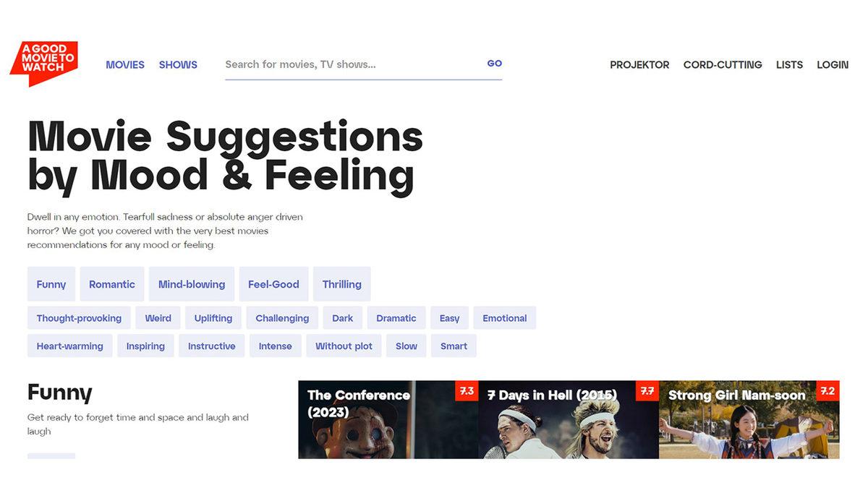The height and width of the screenshot is (488, 868).
Task: Choose the Thrilling mood tag
Action: [342, 284]
